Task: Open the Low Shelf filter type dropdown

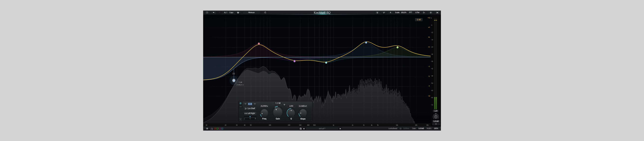Action: pyautogui.click(x=250, y=108)
